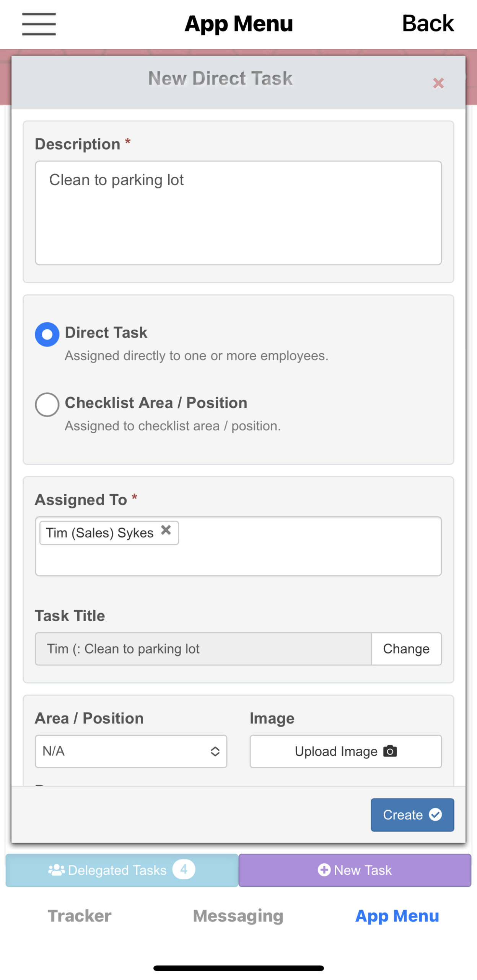Close the New Direct Task dialog
Viewport: 477px width, 980px height.
click(438, 83)
